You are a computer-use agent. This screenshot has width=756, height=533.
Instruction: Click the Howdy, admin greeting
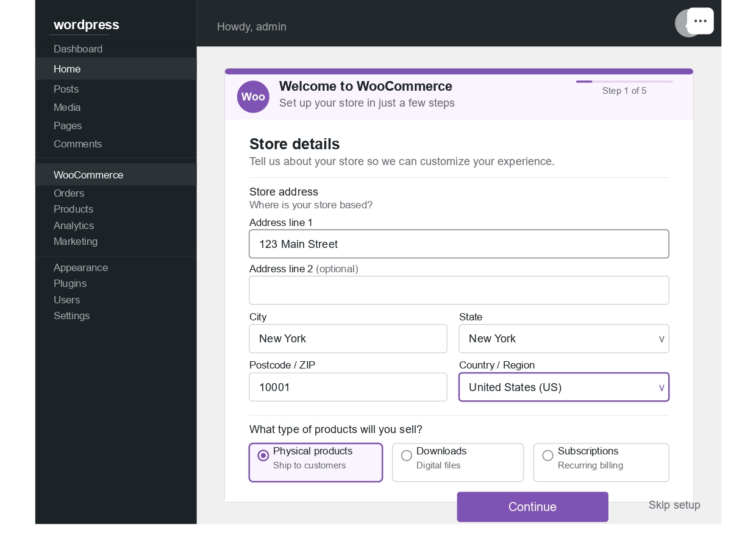(x=252, y=27)
